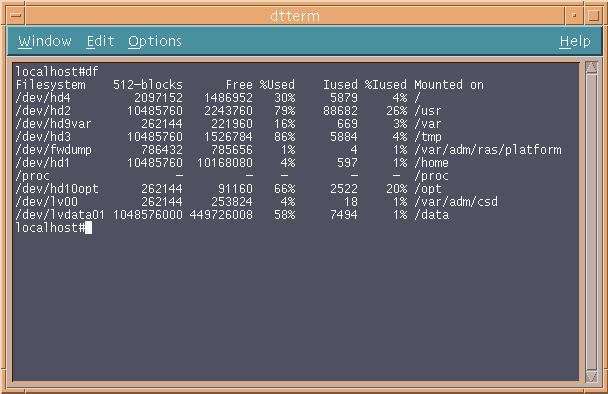Click the '1486952' free value

click(228, 98)
